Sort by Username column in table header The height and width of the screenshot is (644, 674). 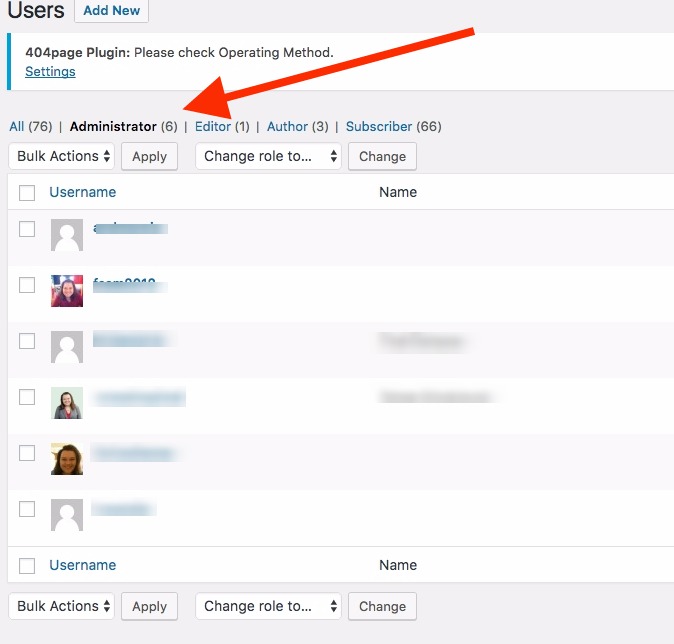(x=83, y=192)
